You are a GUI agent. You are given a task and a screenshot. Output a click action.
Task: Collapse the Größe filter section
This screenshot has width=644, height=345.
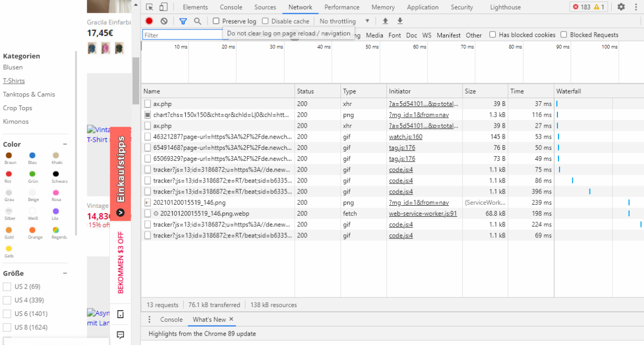(x=65, y=273)
